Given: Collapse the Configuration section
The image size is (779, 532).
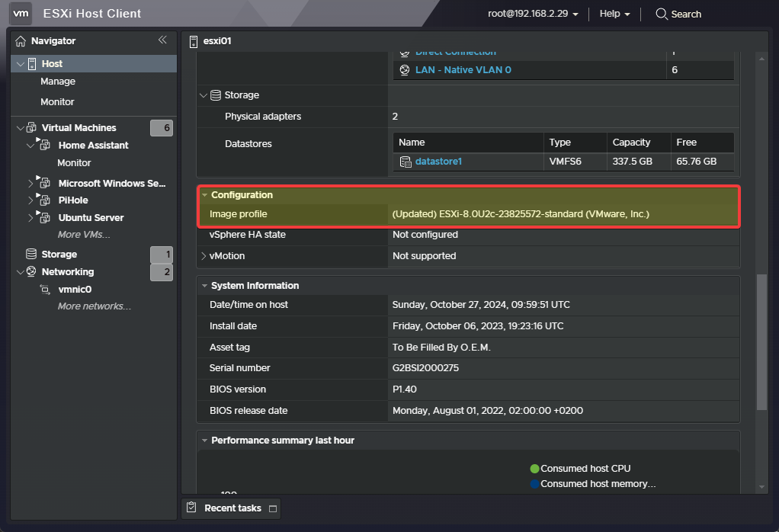Looking at the screenshot, I should pyautogui.click(x=204, y=195).
